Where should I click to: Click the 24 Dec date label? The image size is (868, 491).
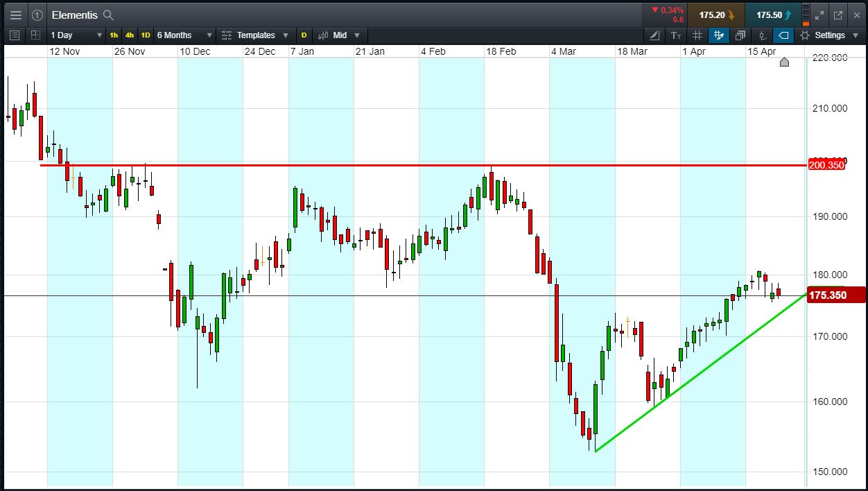[x=259, y=51]
